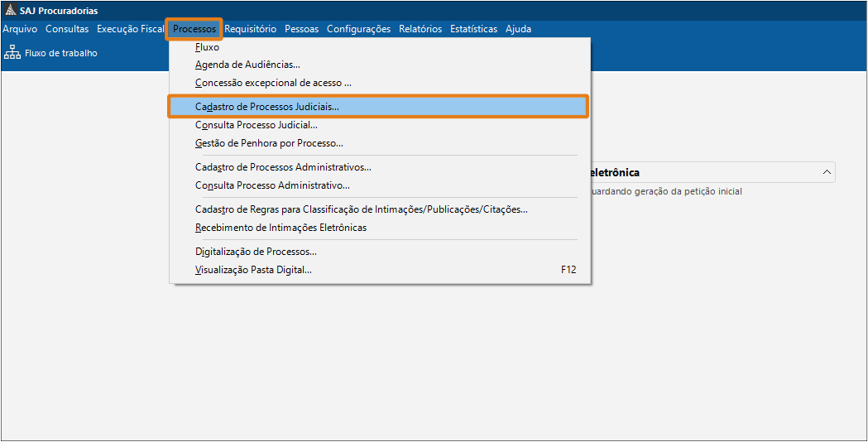
Task: Click the SAJ Procuradorias app icon
Action: point(10,11)
